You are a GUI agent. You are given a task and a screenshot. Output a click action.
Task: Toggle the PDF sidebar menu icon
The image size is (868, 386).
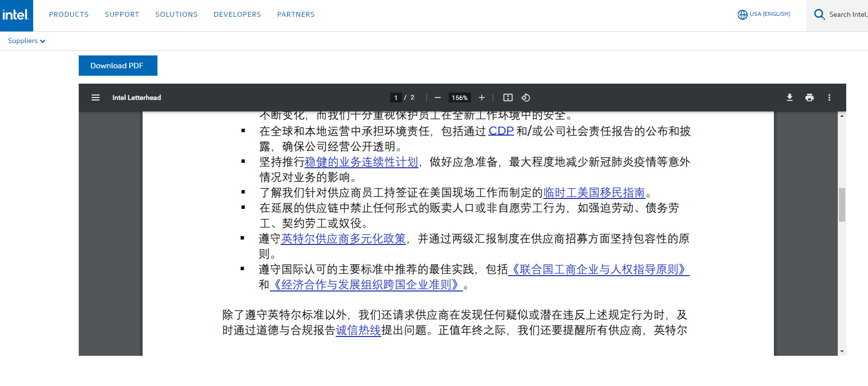coord(96,97)
